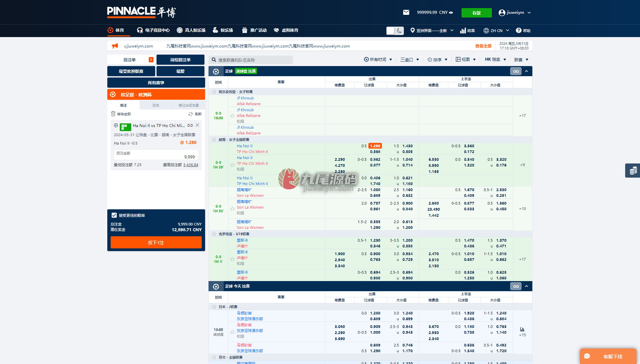
Task: Open the help question mark icon
Action: click(519, 30)
